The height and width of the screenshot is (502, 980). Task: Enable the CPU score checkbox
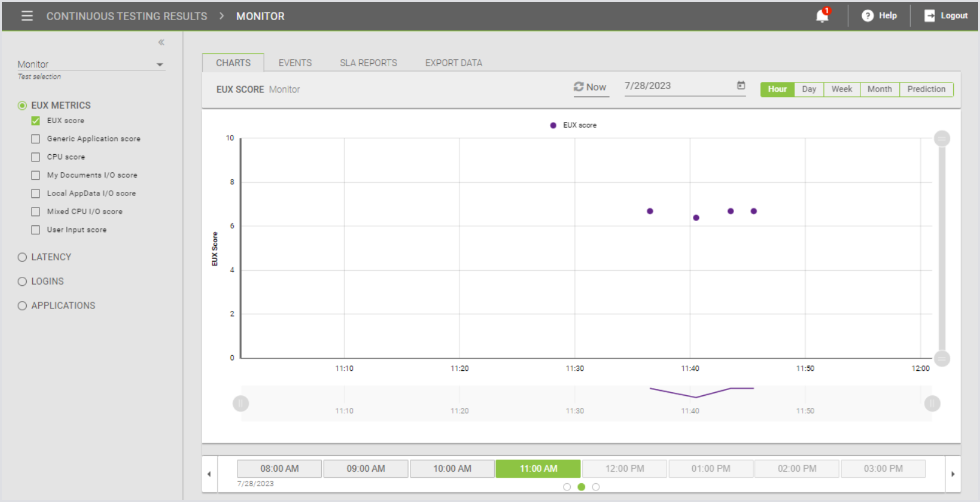(36, 157)
